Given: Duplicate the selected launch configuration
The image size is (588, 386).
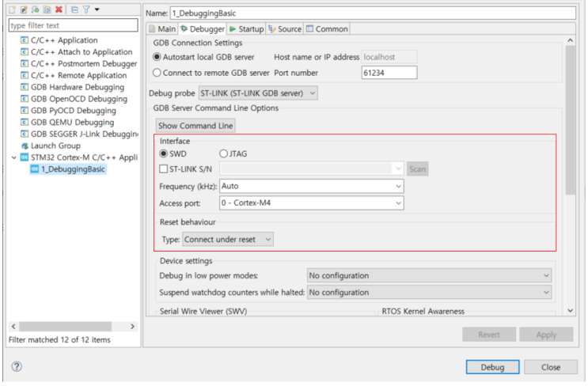Looking at the screenshot, I should coord(47,9).
